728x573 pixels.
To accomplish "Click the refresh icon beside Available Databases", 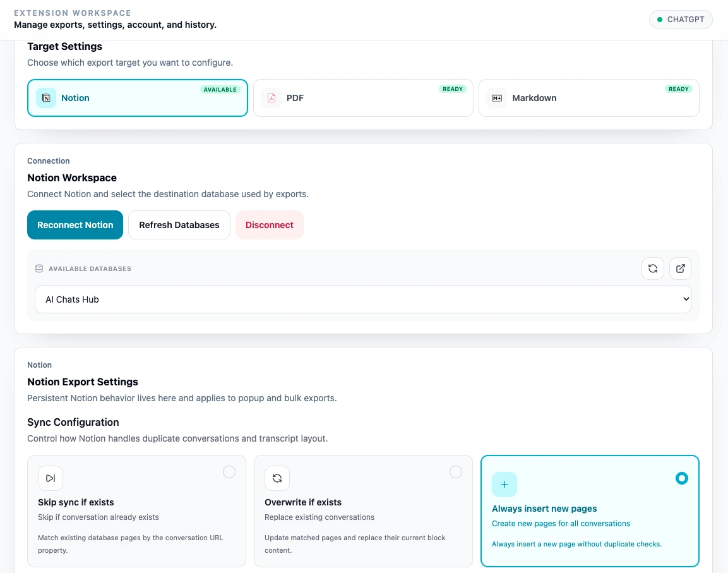I will 653,268.
